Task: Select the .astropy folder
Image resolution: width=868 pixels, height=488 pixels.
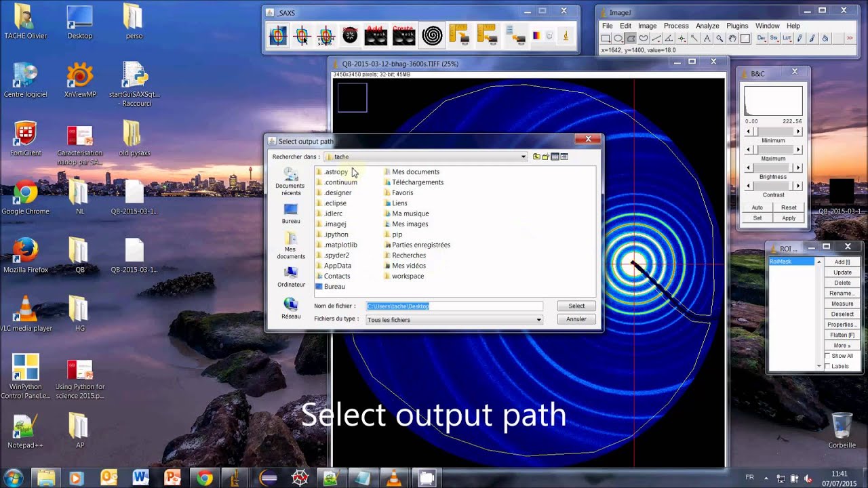Action: pyautogui.click(x=332, y=172)
